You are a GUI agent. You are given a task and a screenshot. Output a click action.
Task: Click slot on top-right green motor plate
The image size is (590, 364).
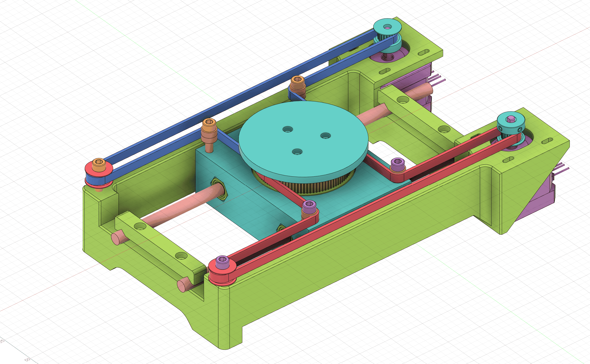click(423, 52)
